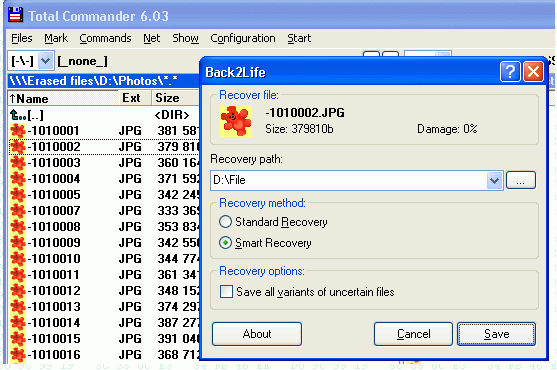Screen dimensions: 557x370
Task: Click the flower icon of file -1010014
Action: [17, 323]
